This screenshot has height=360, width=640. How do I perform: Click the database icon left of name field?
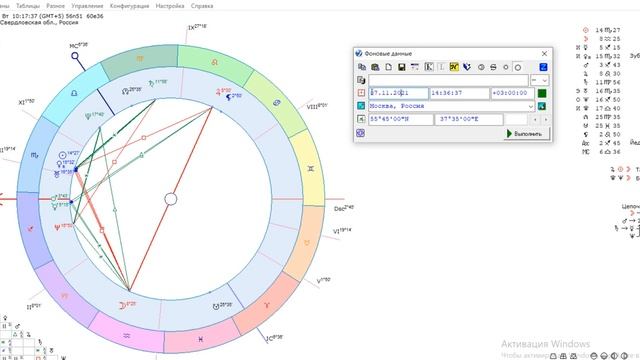coord(361,80)
